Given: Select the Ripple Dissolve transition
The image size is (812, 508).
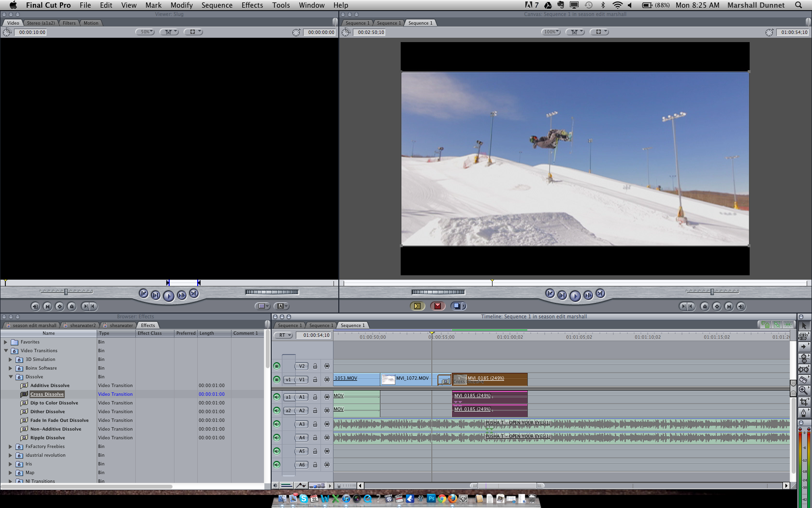Looking at the screenshot, I should tap(47, 438).
